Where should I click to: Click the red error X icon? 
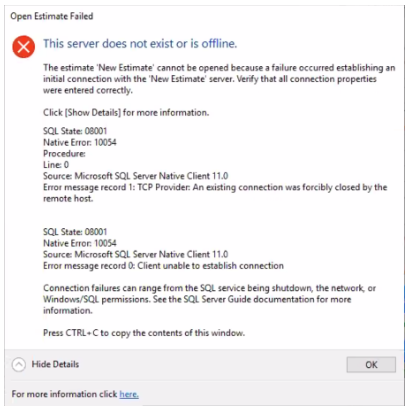(23, 47)
